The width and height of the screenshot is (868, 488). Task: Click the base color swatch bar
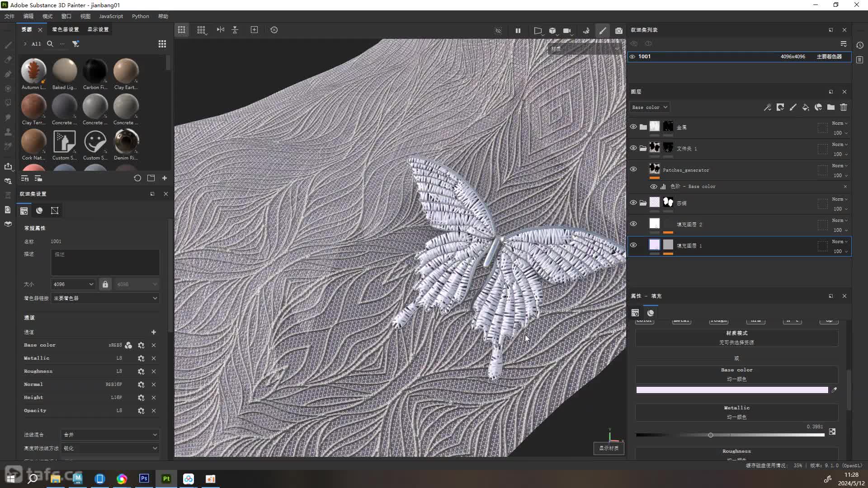tap(732, 390)
